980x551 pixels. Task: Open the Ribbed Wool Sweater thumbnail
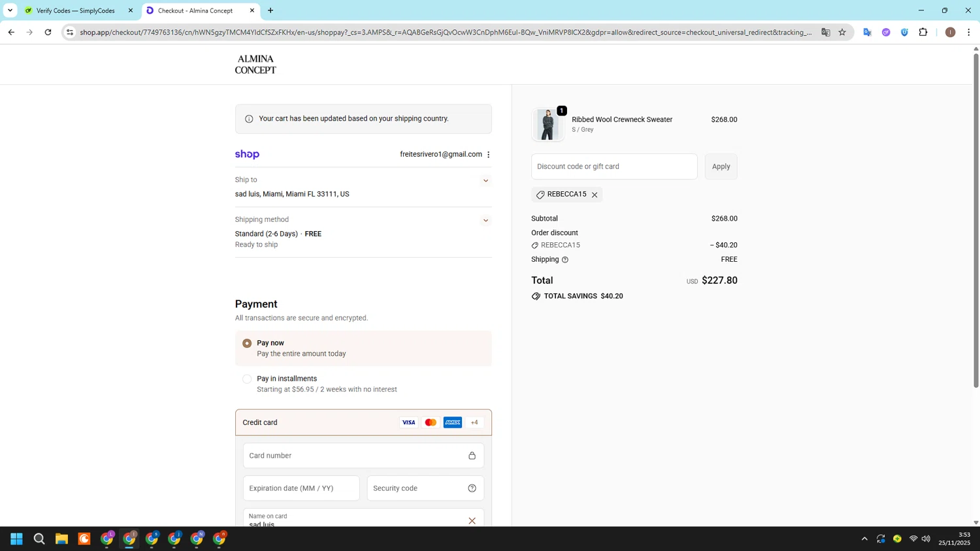tap(547, 124)
